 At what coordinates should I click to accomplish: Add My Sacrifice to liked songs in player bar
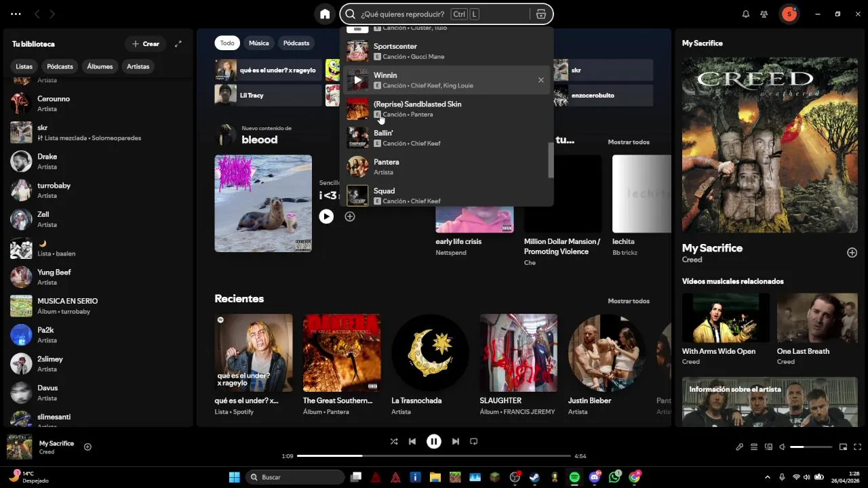click(87, 447)
